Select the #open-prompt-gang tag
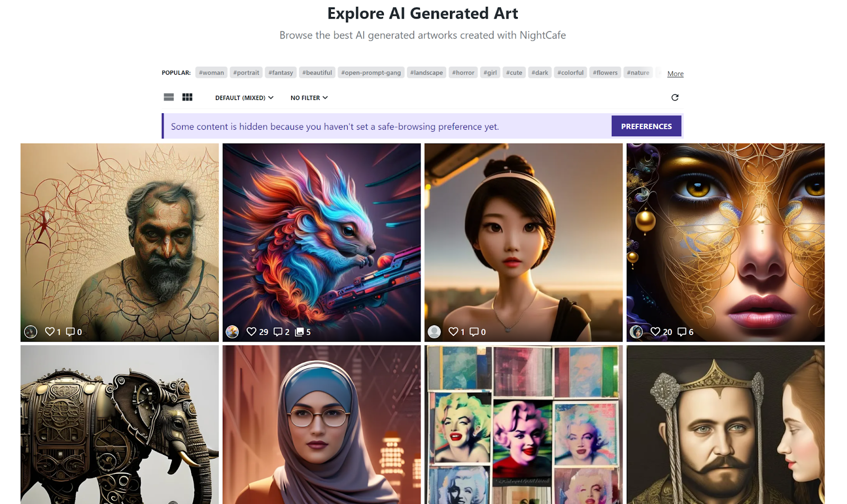The height and width of the screenshot is (504, 847). point(371,73)
